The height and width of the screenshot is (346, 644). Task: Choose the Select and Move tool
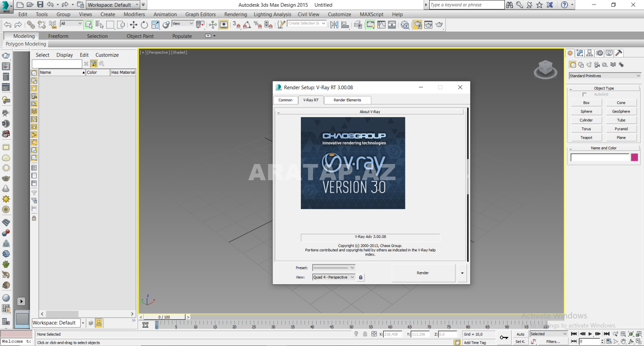point(134,25)
